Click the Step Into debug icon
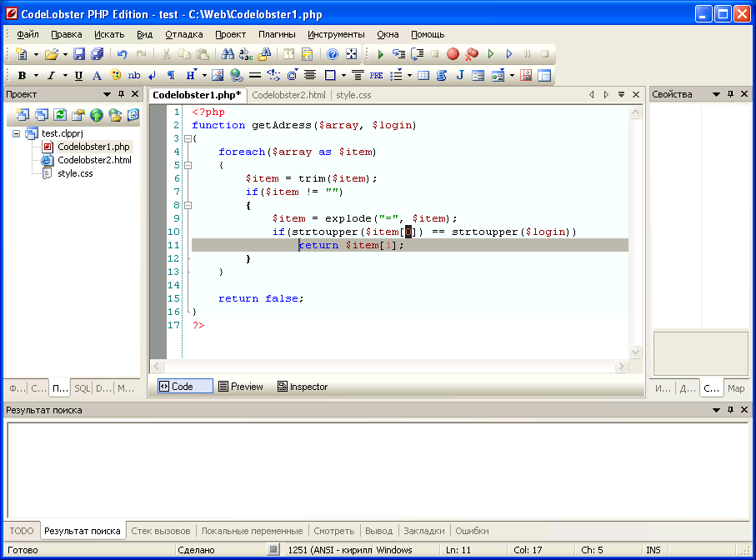Viewport: 756px width, 560px height. [398, 54]
